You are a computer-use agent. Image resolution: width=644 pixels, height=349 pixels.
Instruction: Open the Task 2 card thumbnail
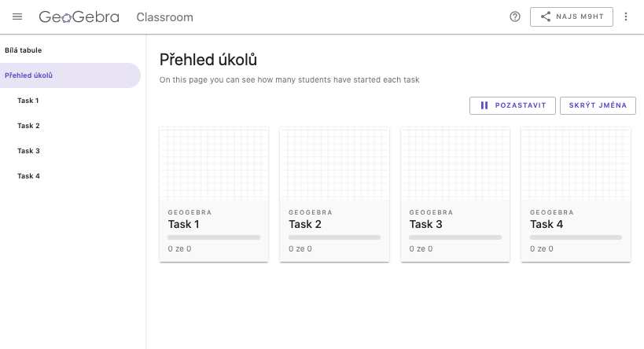coord(335,163)
